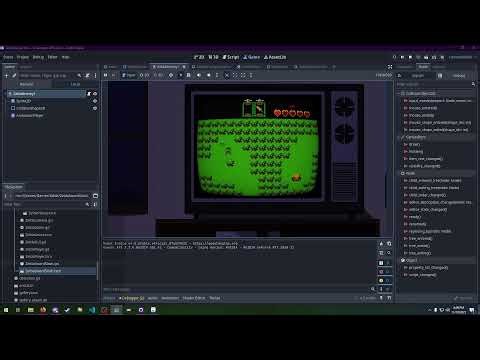Open the Scene menu

pyautogui.click(x=8, y=57)
